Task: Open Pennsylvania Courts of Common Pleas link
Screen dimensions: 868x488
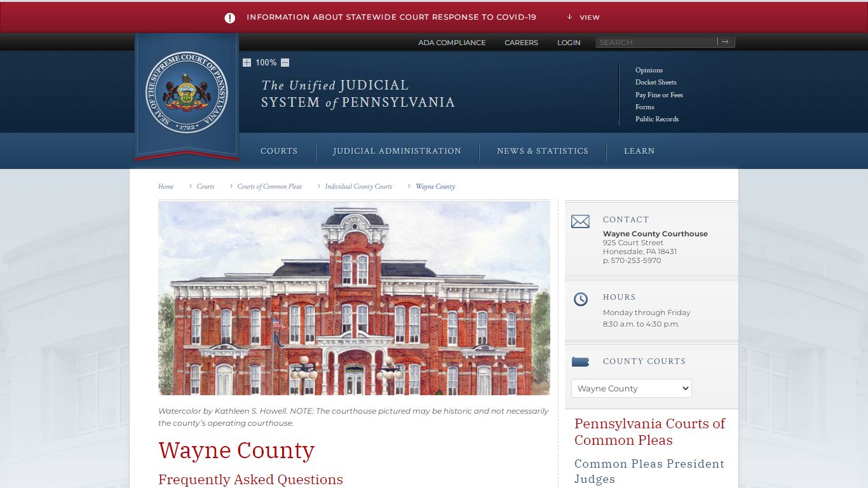Action: 649,432
